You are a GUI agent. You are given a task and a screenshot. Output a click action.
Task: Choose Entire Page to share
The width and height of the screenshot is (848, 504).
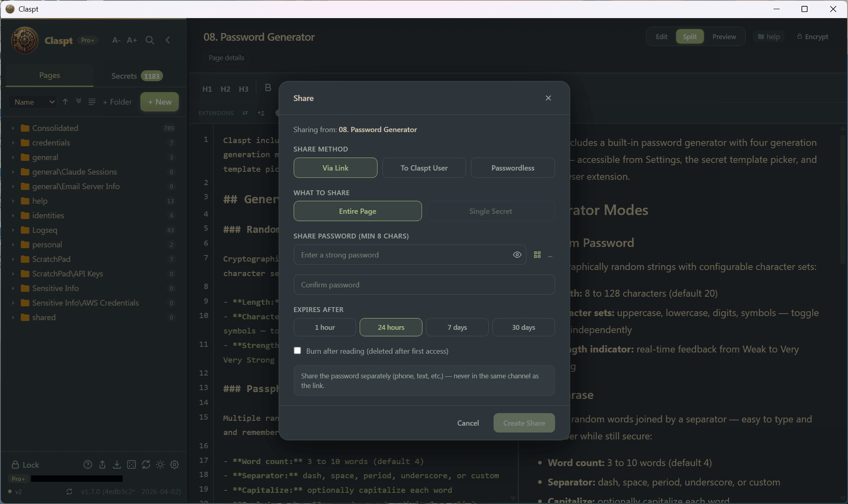(358, 211)
